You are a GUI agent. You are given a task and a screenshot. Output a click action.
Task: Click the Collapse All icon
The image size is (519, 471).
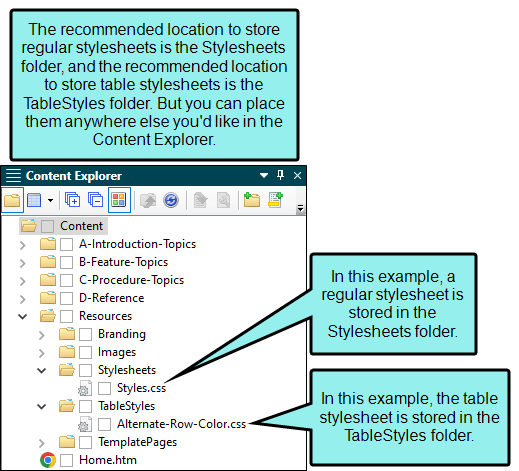pyautogui.click(x=95, y=200)
